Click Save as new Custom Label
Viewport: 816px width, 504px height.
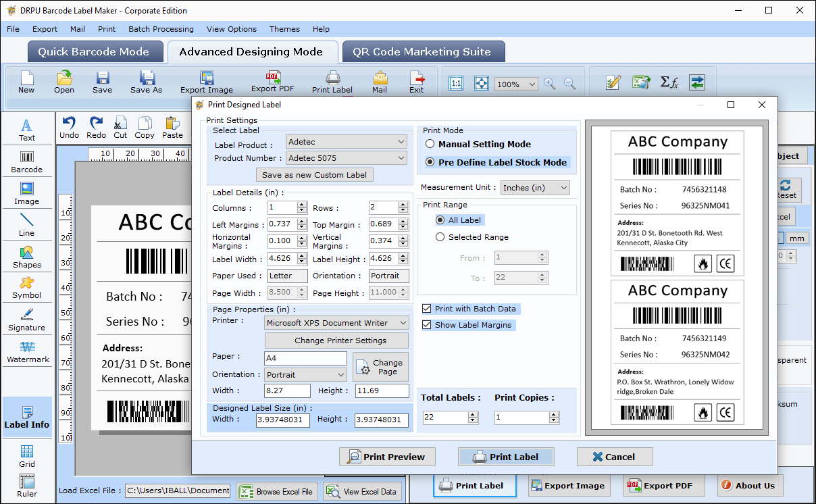pyautogui.click(x=315, y=175)
